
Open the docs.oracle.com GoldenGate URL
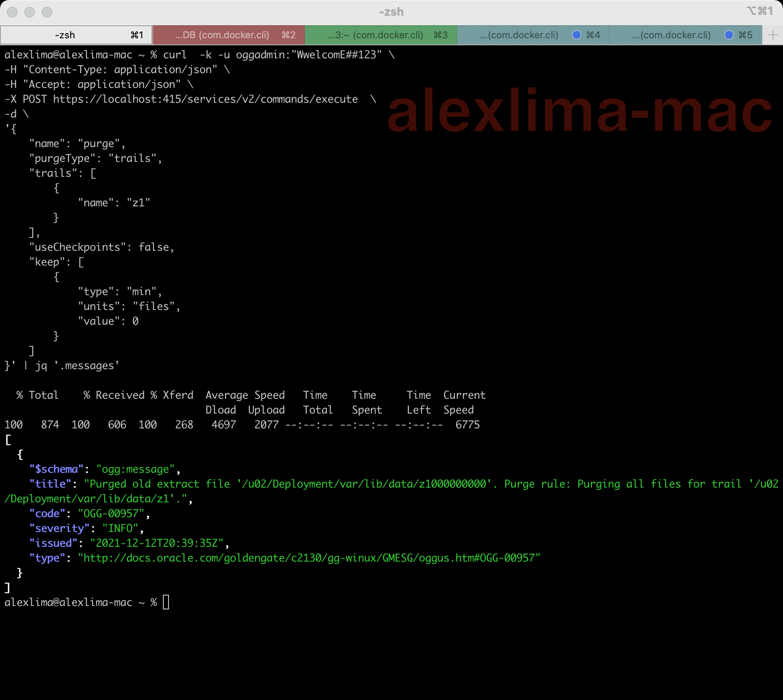[309, 558]
